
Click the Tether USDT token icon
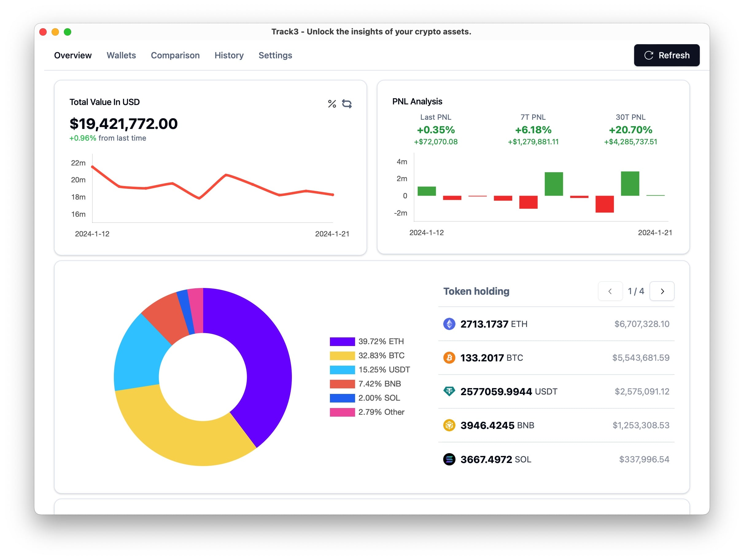click(x=449, y=391)
